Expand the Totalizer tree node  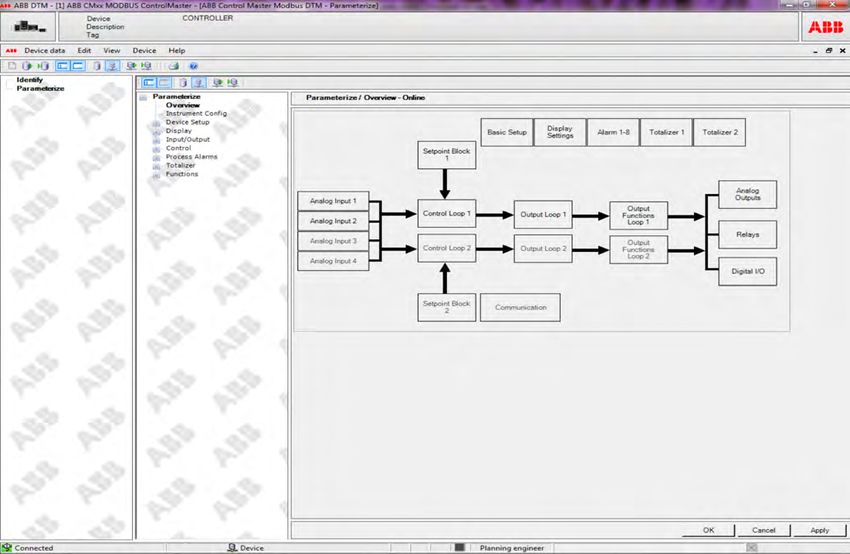point(156,166)
